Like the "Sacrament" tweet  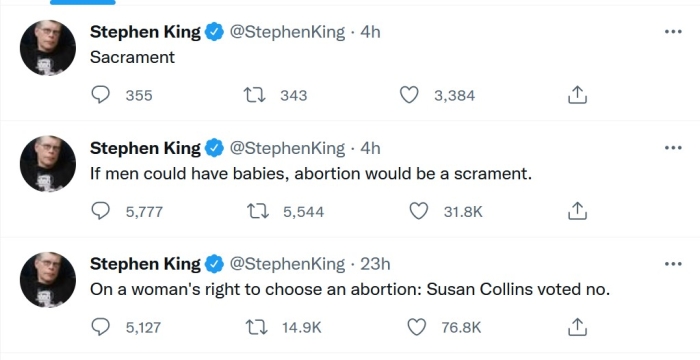click(408, 95)
